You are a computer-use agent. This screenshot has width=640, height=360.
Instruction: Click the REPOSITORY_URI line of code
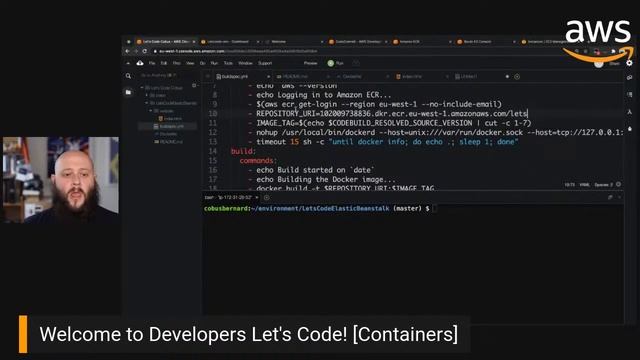392,113
